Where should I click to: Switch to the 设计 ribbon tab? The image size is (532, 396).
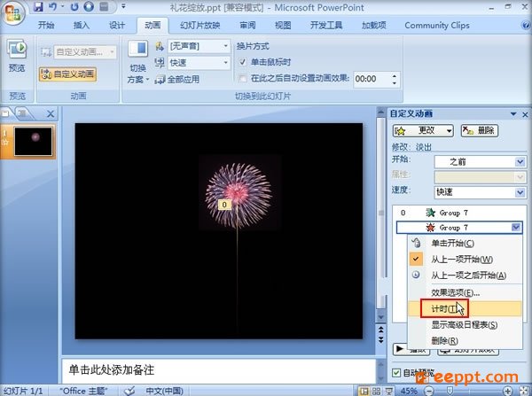[117, 25]
